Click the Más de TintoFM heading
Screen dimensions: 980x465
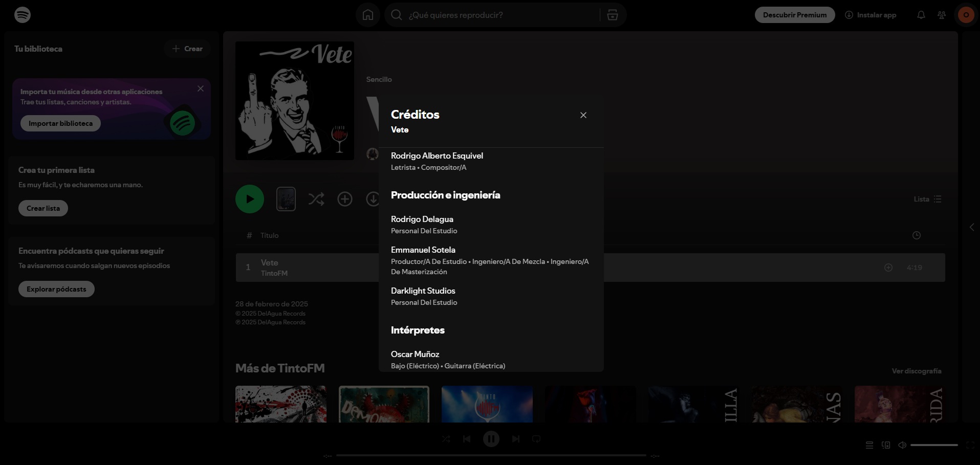tap(280, 368)
